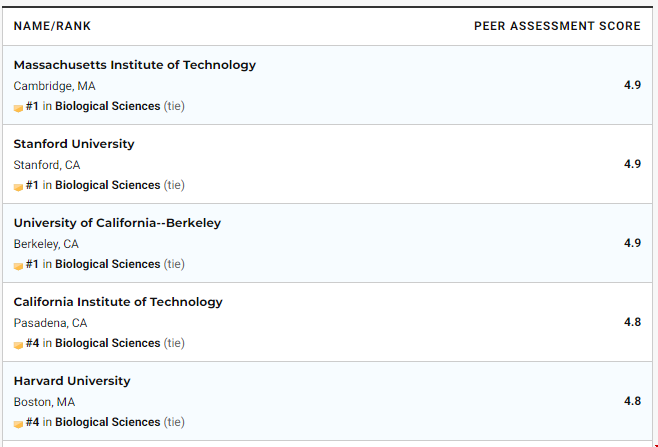Open the California Institute of Technology link
This screenshot has height=447, width=658.
pyautogui.click(x=118, y=302)
